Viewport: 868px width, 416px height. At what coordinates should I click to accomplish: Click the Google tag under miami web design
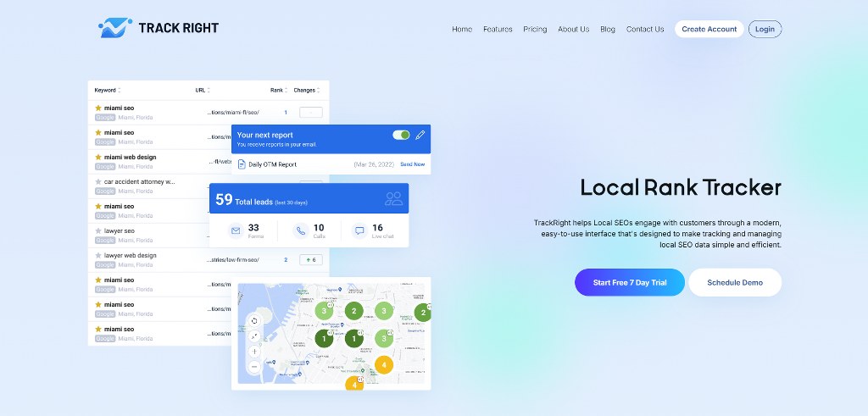(x=105, y=167)
